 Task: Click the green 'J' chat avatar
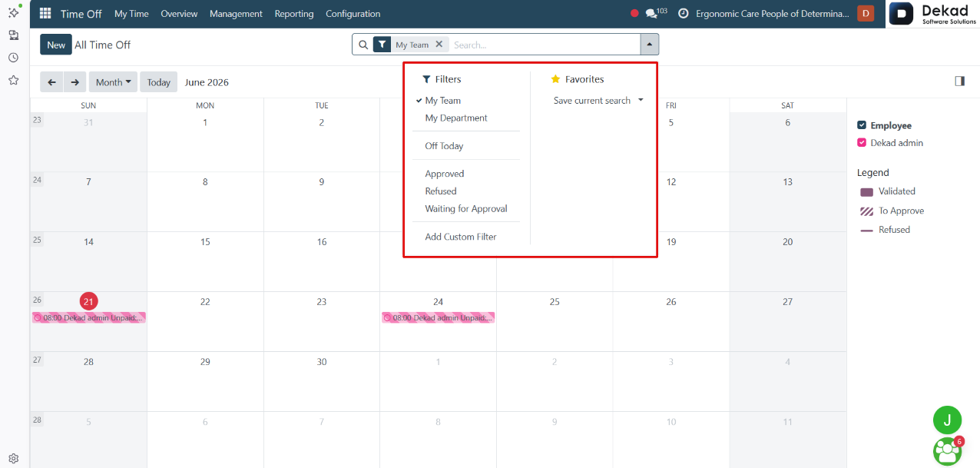click(x=947, y=420)
